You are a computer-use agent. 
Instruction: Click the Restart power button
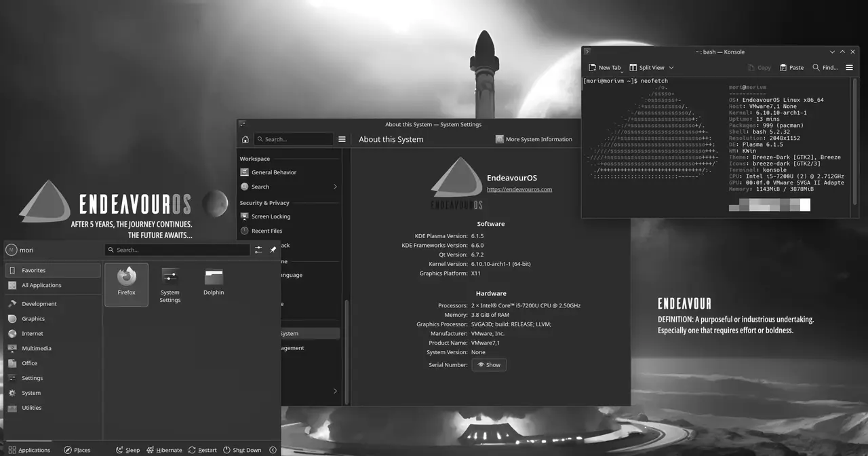203,450
